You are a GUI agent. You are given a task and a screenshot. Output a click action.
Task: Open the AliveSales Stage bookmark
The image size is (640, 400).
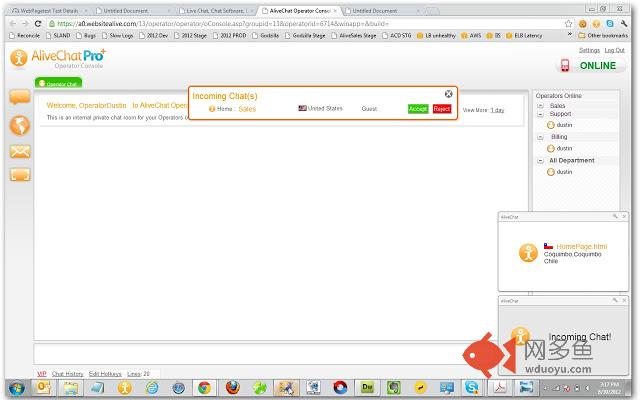pos(354,36)
